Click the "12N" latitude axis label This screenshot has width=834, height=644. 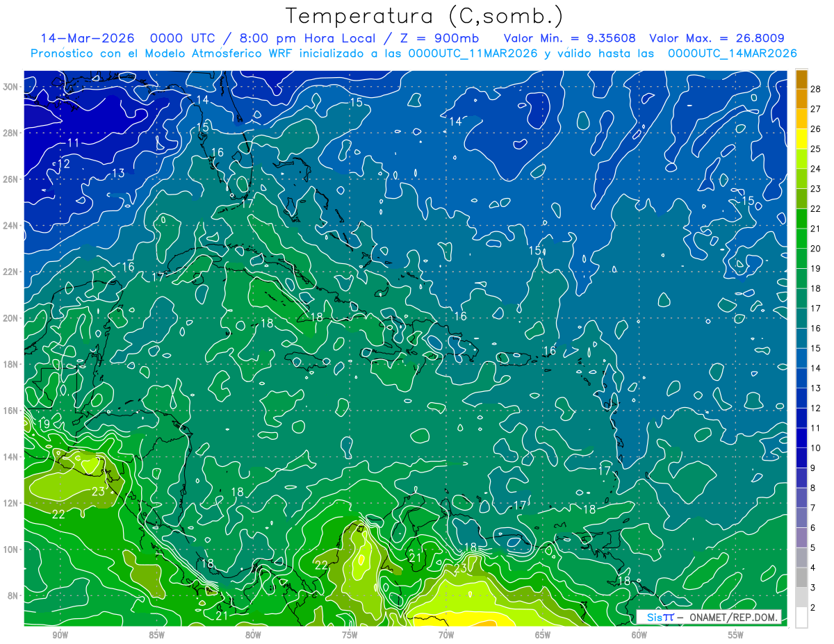click(x=12, y=503)
